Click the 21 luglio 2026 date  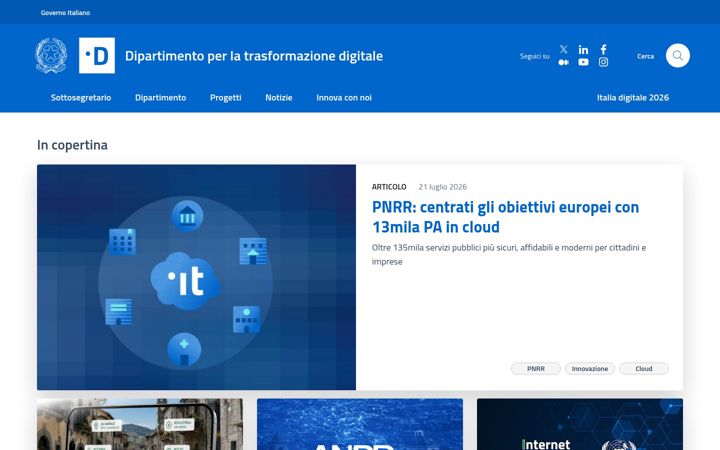tap(443, 187)
